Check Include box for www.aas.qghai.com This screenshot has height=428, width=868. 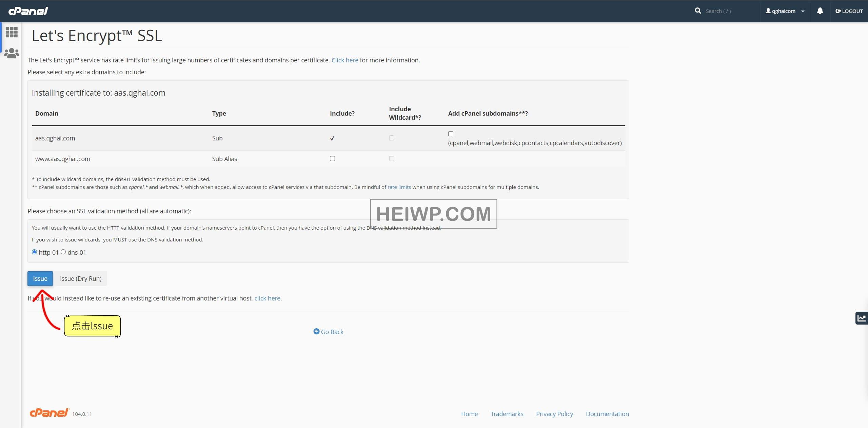pyautogui.click(x=332, y=159)
